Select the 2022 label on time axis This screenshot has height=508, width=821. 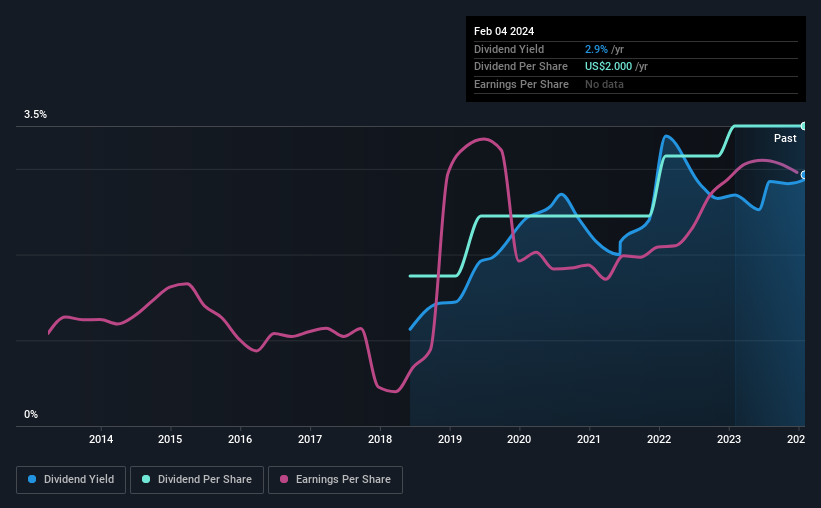pyautogui.click(x=659, y=439)
